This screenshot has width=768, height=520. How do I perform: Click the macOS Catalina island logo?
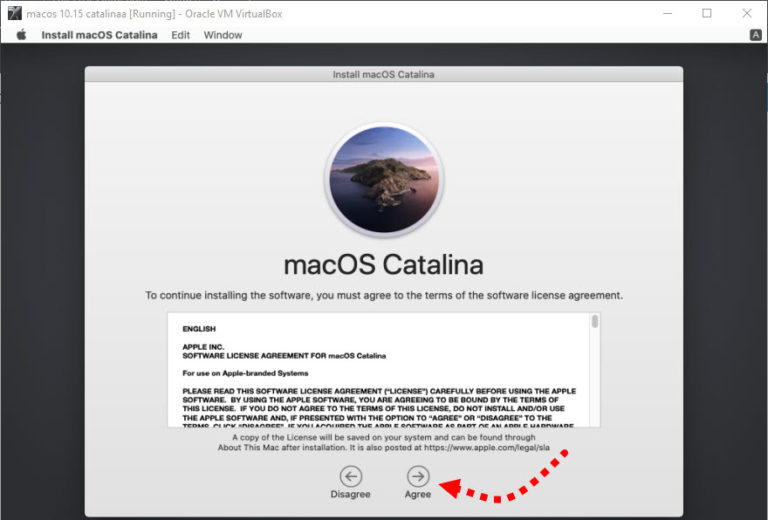(384, 180)
